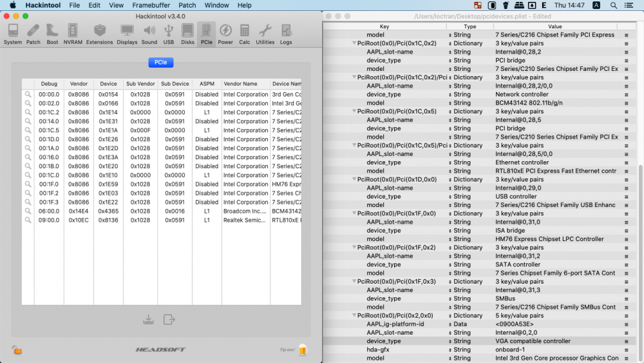Click the magnifier icon for row 00:00.0

pyautogui.click(x=28, y=94)
